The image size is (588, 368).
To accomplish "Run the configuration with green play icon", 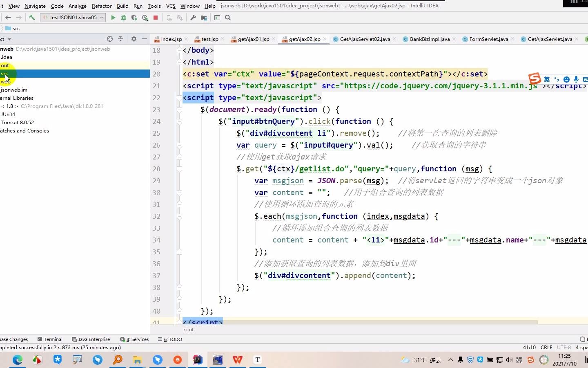I will (113, 18).
